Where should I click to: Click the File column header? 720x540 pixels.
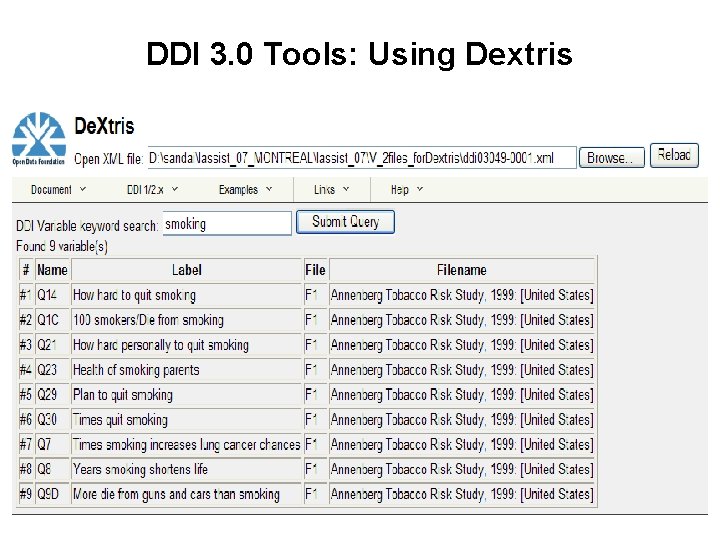point(315,270)
